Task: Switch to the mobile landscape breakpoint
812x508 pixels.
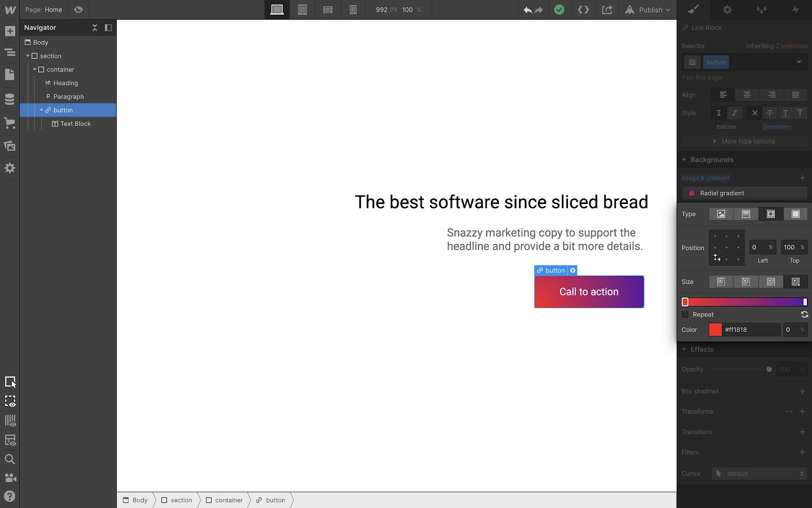Action: [x=328, y=10]
